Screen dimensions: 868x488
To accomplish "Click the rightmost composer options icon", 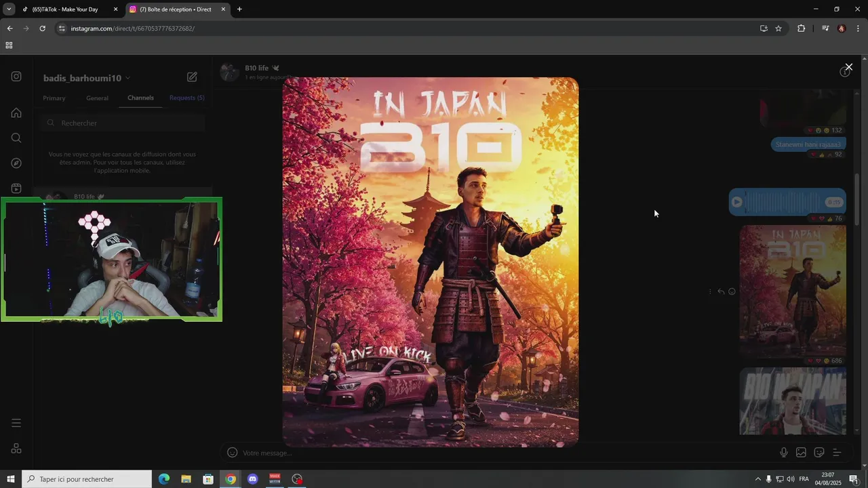I will pyautogui.click(x=837, y=453).
